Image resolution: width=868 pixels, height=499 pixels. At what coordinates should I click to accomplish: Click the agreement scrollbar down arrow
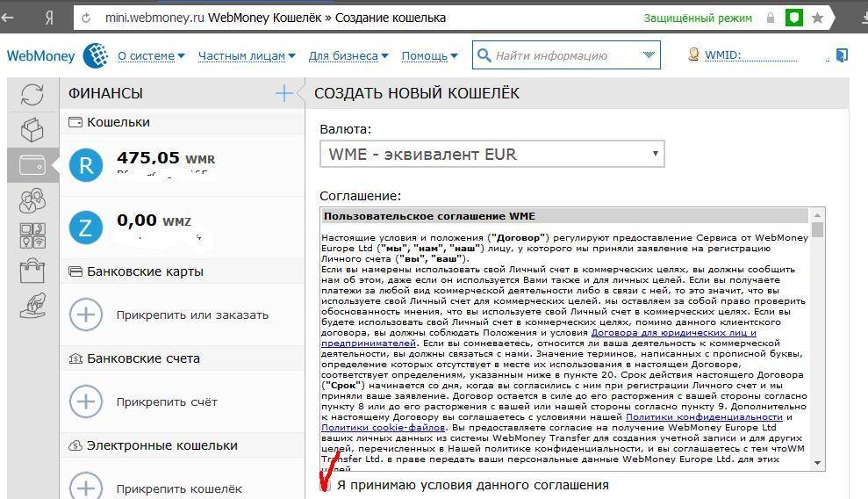[x=818, y=462]
